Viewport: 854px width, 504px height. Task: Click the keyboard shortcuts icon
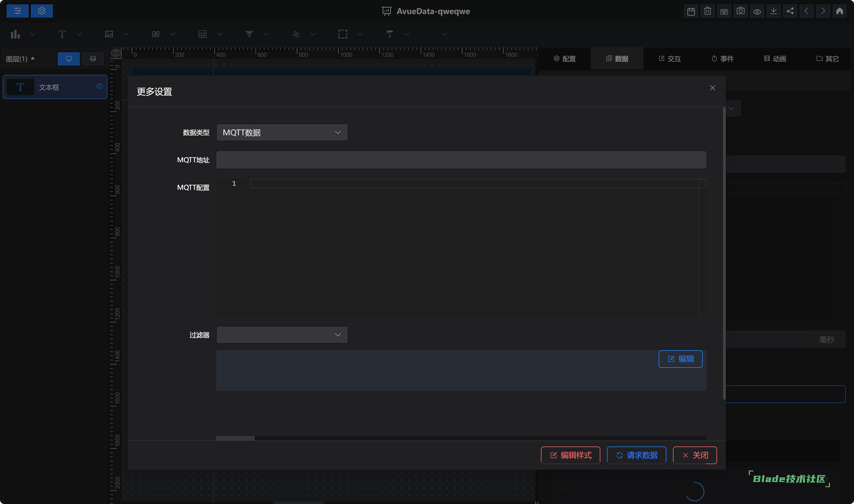point(724,11)
